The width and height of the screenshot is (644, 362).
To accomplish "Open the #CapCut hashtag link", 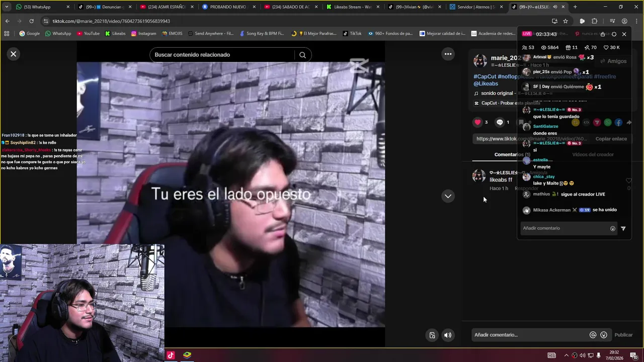I will tap(485, 76).
